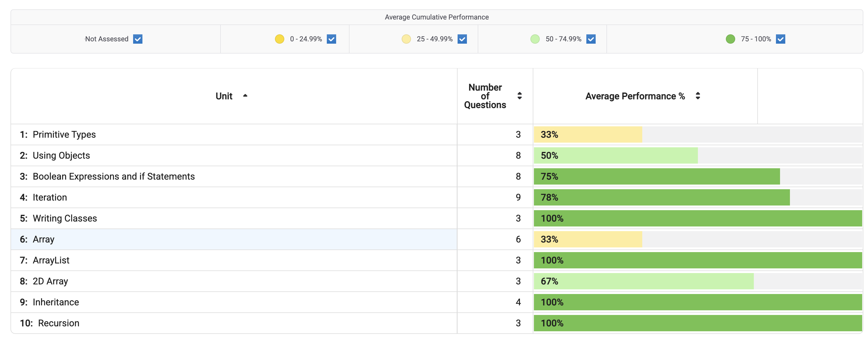
Task: Sort by Average Performance % arrows
Action: click(x=698, y=96)
